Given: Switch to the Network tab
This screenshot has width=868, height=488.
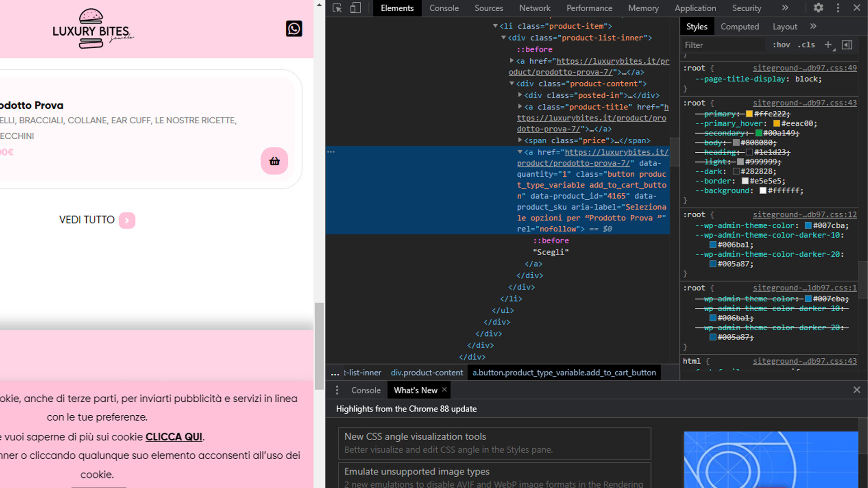Looking at the screenshot, I should [x=534, y=8].
